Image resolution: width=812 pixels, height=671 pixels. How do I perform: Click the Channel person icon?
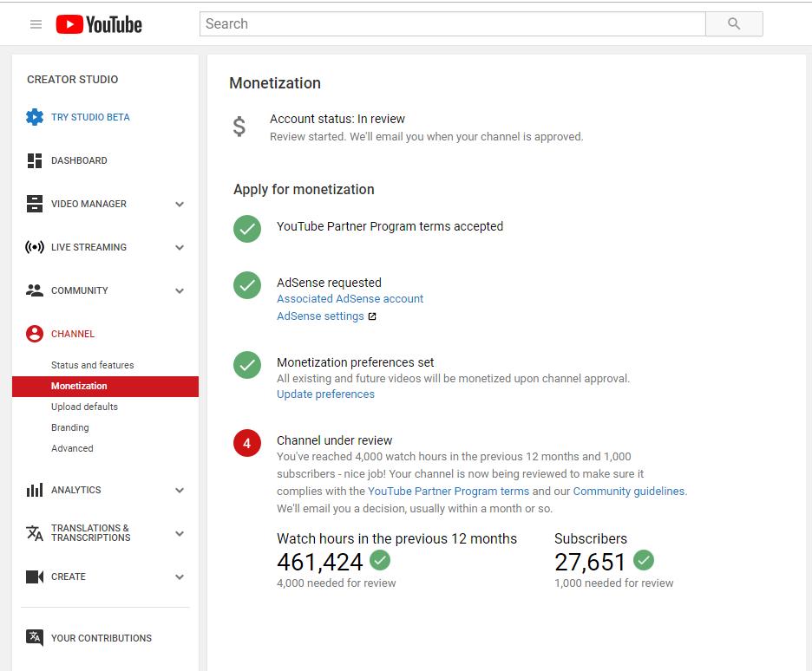pyautogui.click(x=35, y=334)
